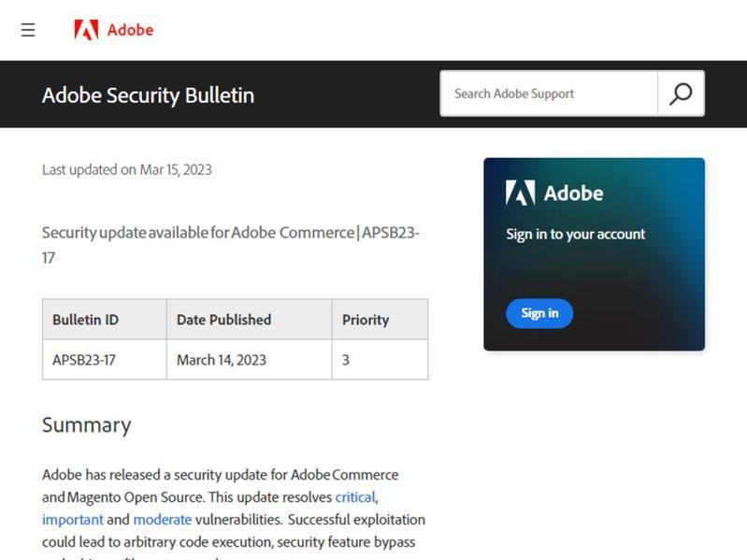
Task: Click the Security update available for Adobe Commerce title
Action: [231, 245]
